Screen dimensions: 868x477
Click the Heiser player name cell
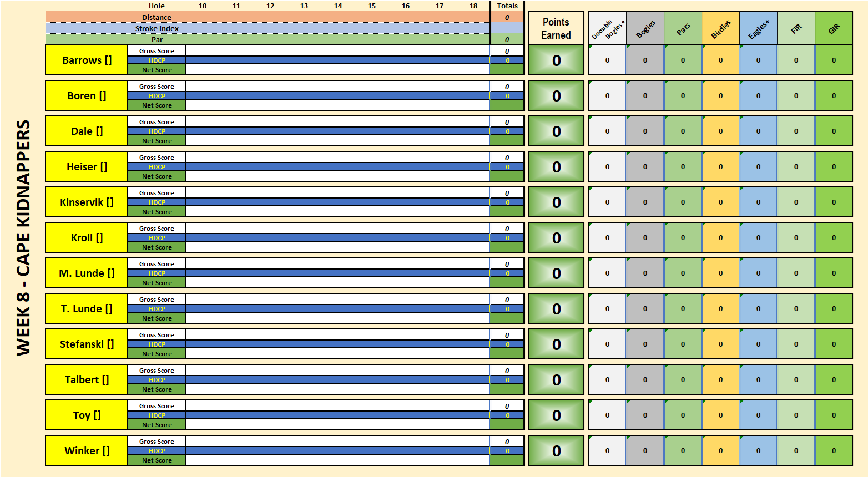(x=87, y=167)
